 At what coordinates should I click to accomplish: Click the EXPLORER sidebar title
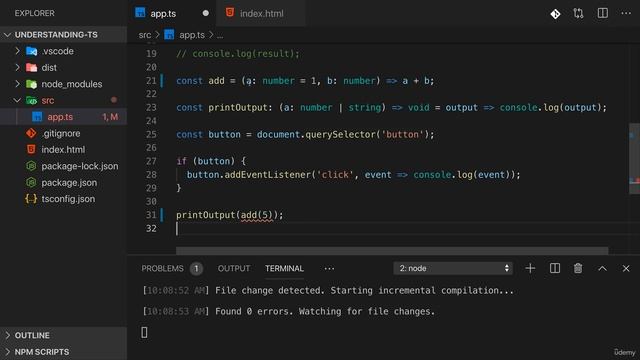(34, 13)
